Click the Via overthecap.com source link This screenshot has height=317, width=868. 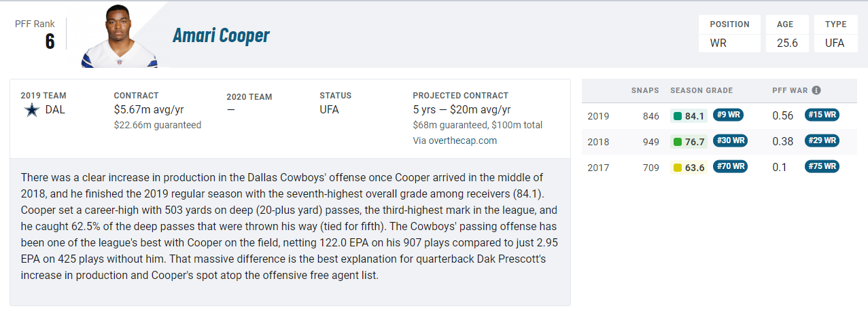pos(455,141)
